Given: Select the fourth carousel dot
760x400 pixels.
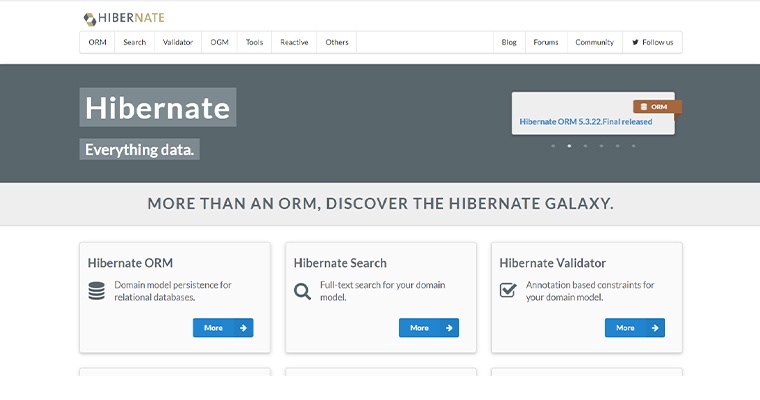Looking at the screenshot, I should coord(602,146).
